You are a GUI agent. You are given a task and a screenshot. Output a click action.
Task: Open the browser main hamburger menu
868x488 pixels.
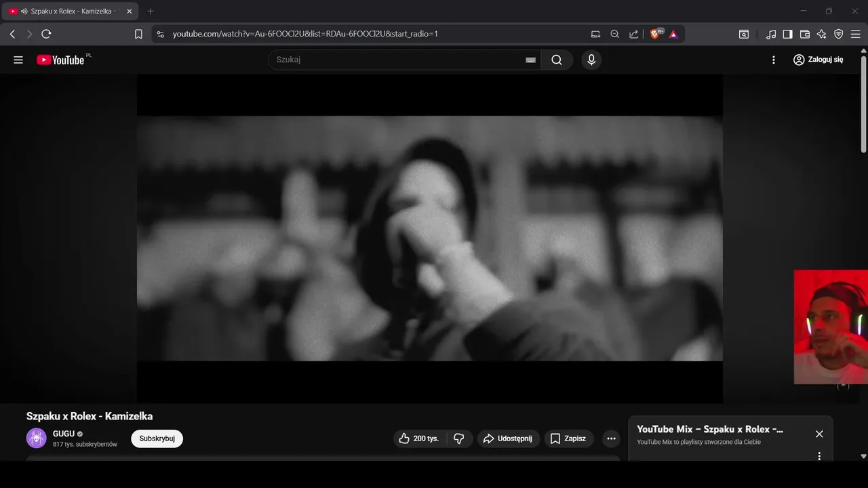tap(856, 34)
